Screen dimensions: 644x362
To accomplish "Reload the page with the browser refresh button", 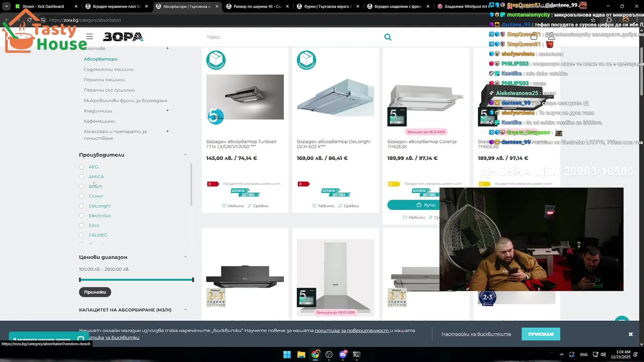I will 30,20.
